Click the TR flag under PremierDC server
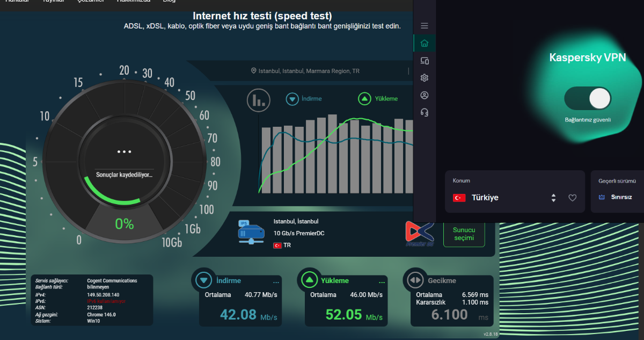644x340 pixels. 277,245
